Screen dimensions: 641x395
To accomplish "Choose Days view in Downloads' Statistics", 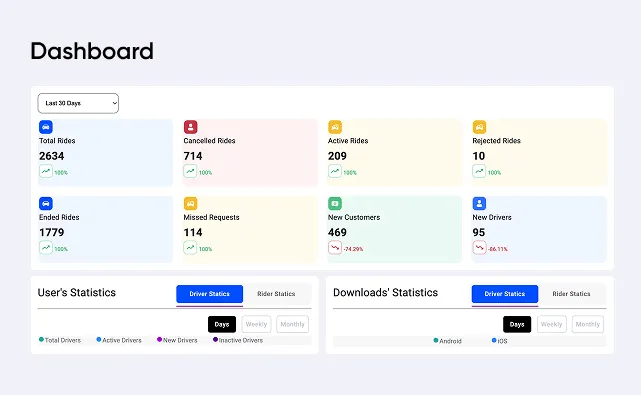I will click(x=517, y=324).
